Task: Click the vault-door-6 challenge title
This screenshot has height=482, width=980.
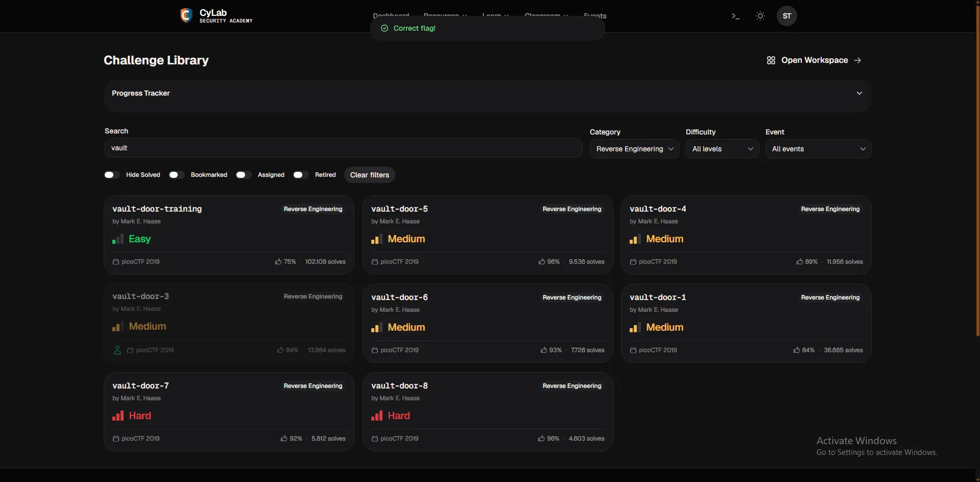Action: (399, 297)
